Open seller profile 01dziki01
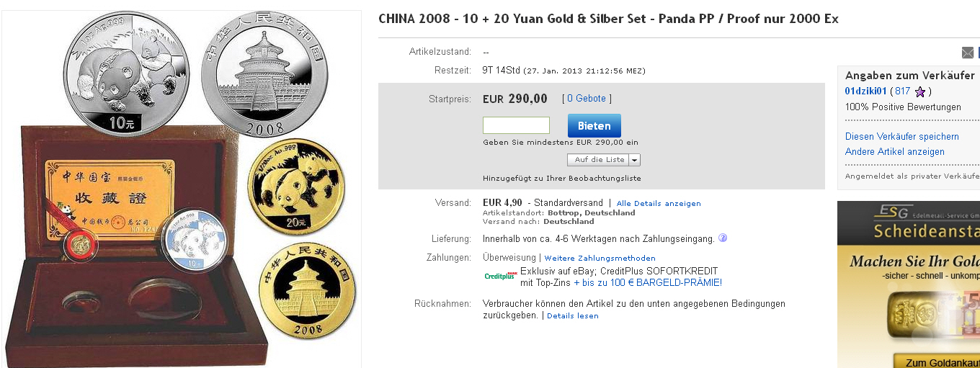Image resolution: width=980 pixels, height=368 pixels. [x=865, y=91]
